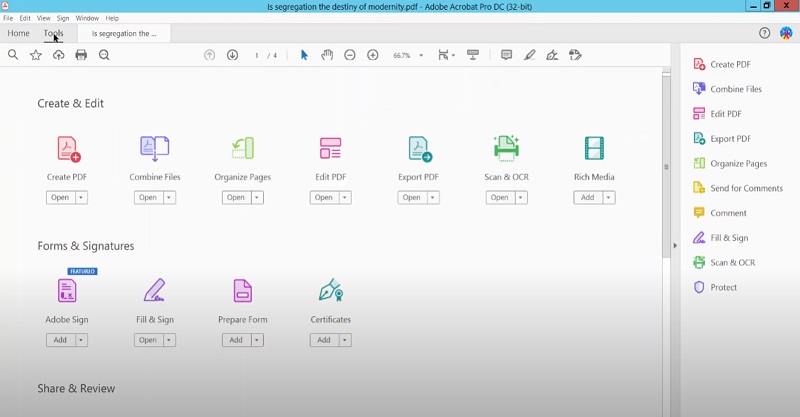Screen dimensions: 800x417
Task: Click the Certificates tool icon
Action: [x=331, y=290]
